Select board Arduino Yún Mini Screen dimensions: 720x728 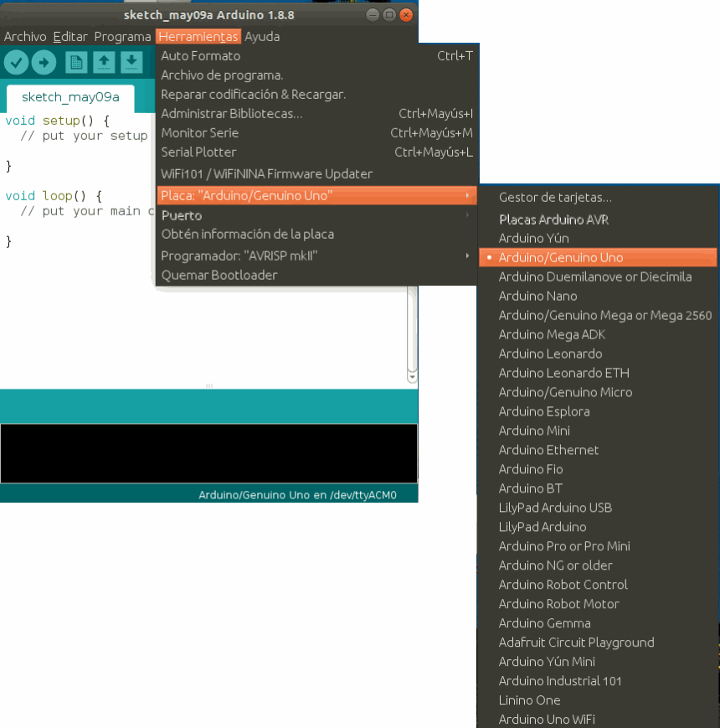(x=598, y=662)
